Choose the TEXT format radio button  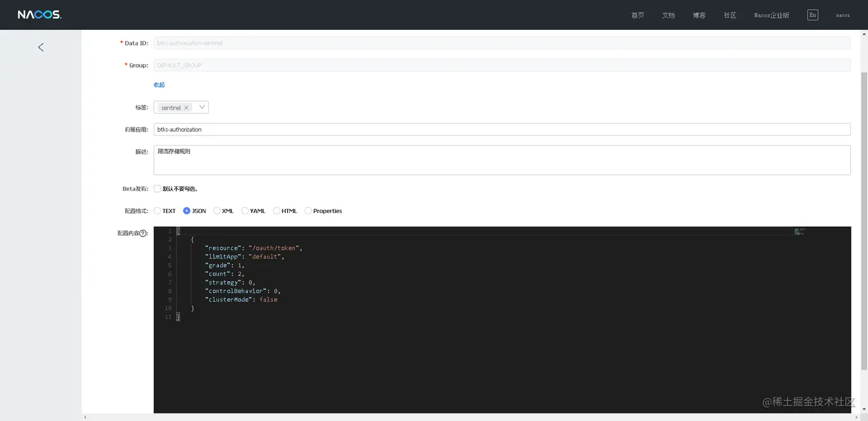tap(157, 211)
